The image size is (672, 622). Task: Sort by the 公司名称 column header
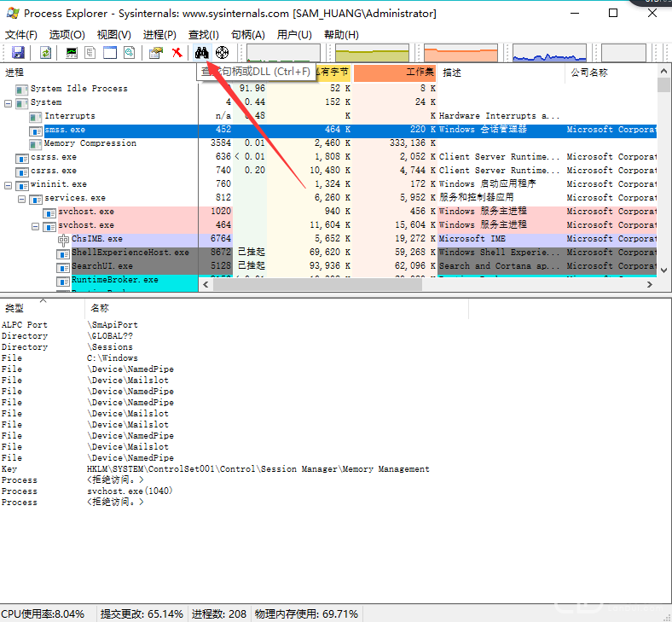click(x=611, y=73)
